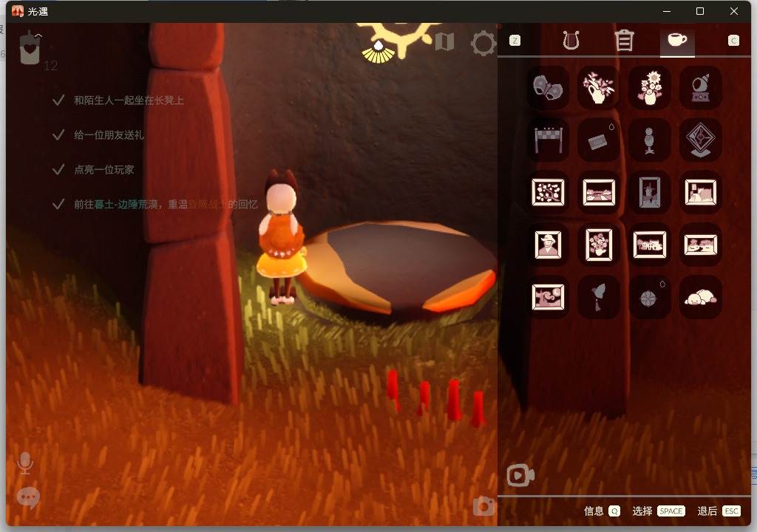The height and width of the screenshot is (532, 757).
Task: Open the folded map icon
Action: click(x=444, y=42)
